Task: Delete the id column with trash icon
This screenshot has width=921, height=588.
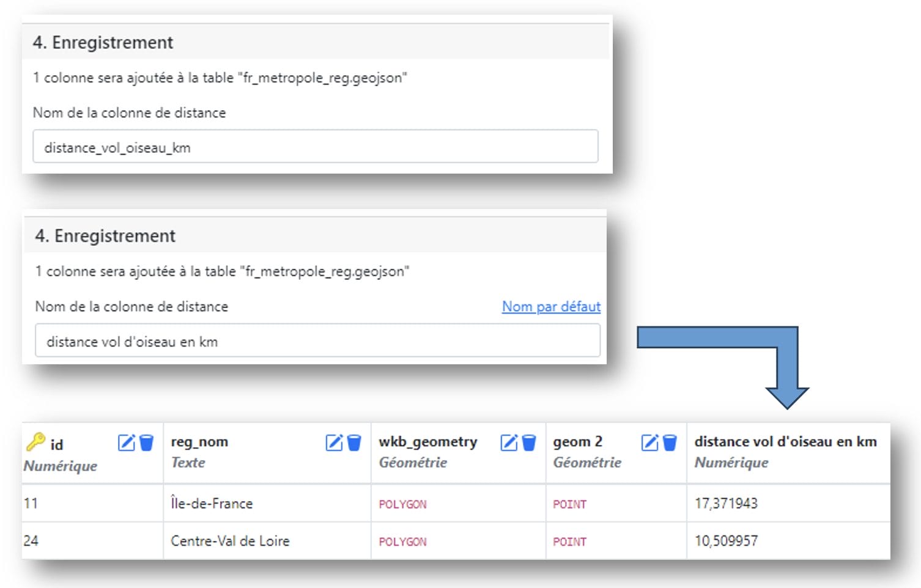Action: pyautogui.click(x=147, y=443)
